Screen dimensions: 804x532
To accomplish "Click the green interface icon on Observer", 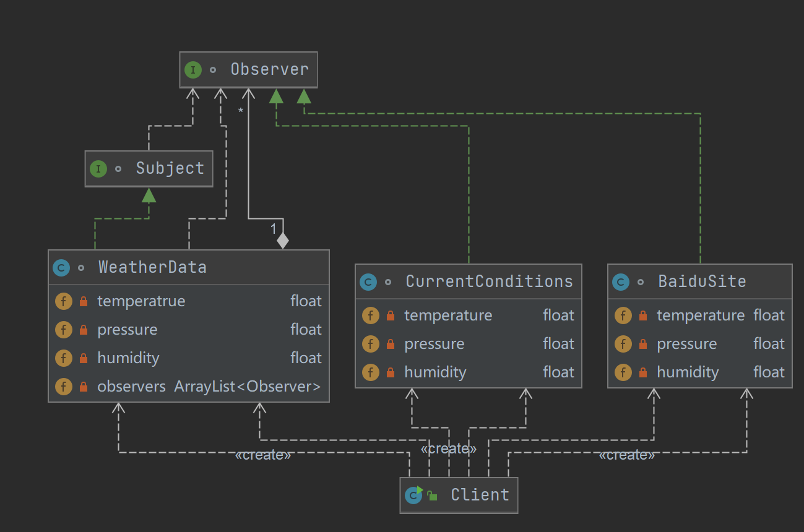I will click(x=193, y=70).
